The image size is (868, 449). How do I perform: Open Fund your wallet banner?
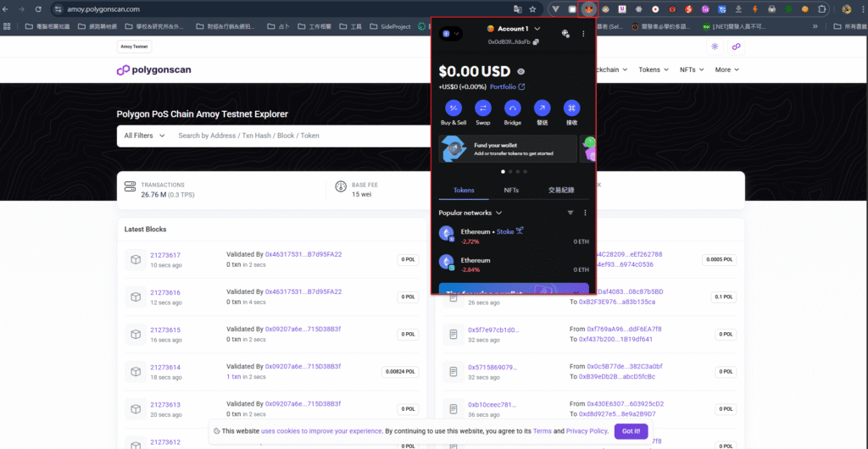coord(508,149)
